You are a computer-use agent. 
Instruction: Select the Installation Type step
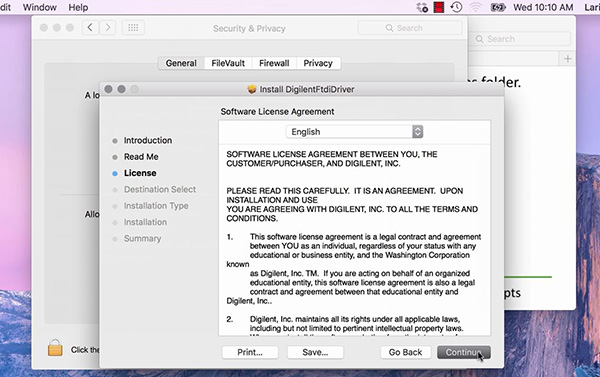point(156,206)
